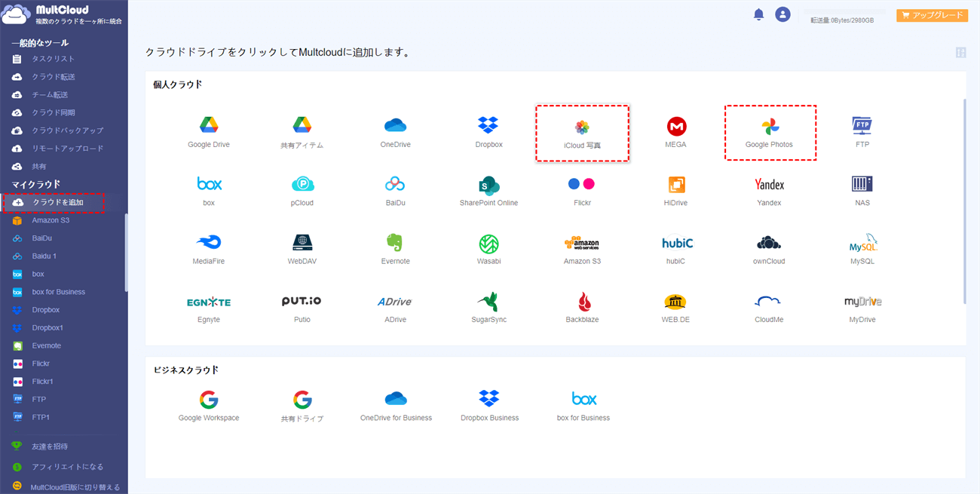
Task: Click the personal cloud list scrollbar
Action: point(964,201)
